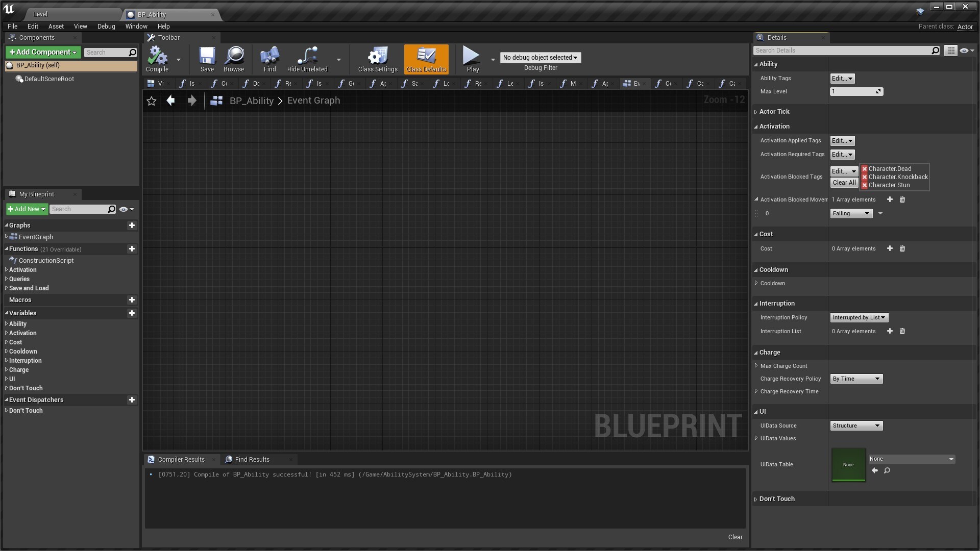Open Class Settings in the toolbar
This screenshot has height=551, width=980.
coord(377,59)
